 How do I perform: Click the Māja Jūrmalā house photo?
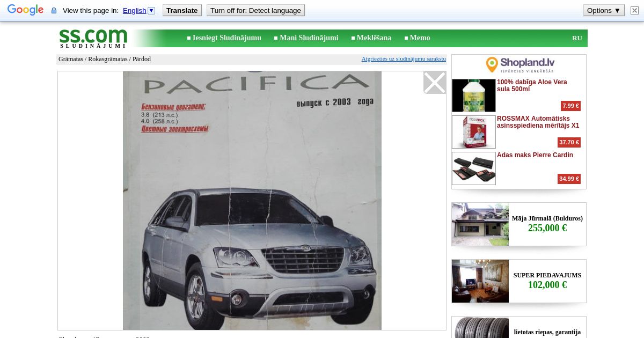pyautogui.click(x=480, y=224)
